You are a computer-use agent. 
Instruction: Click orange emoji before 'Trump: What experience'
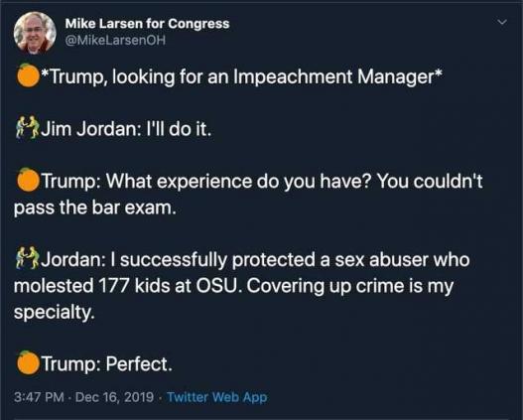(x=28, y=180)
